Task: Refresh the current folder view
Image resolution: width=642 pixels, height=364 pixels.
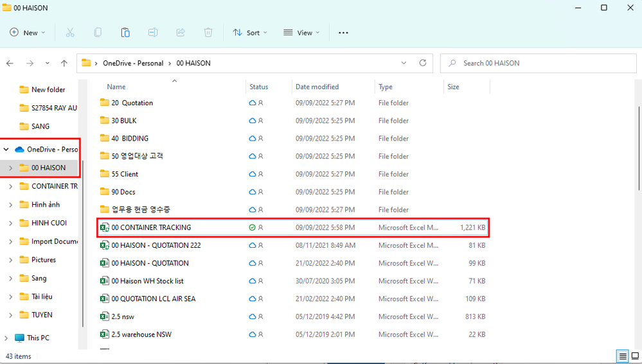Action: click(x=422, y=64)
